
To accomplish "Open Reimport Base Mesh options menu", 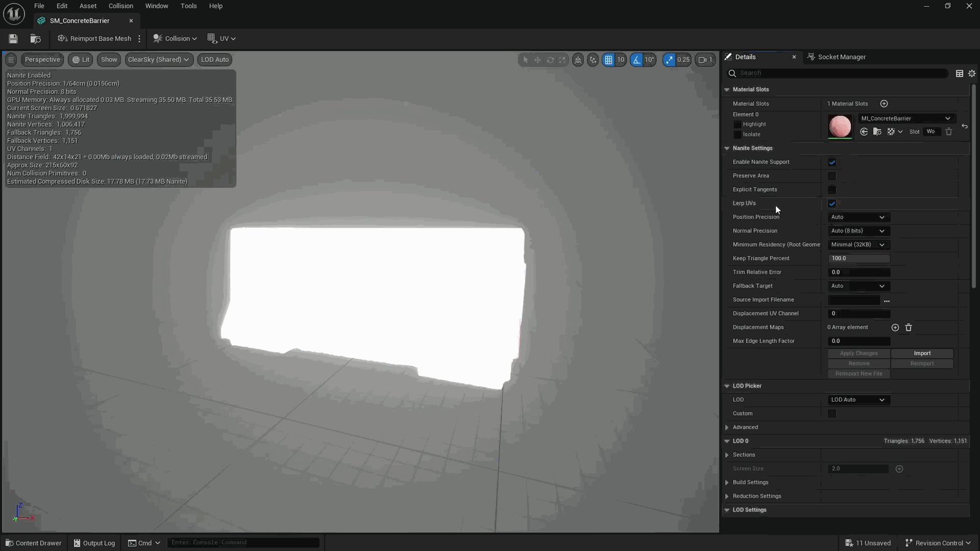I will point(140,39).
